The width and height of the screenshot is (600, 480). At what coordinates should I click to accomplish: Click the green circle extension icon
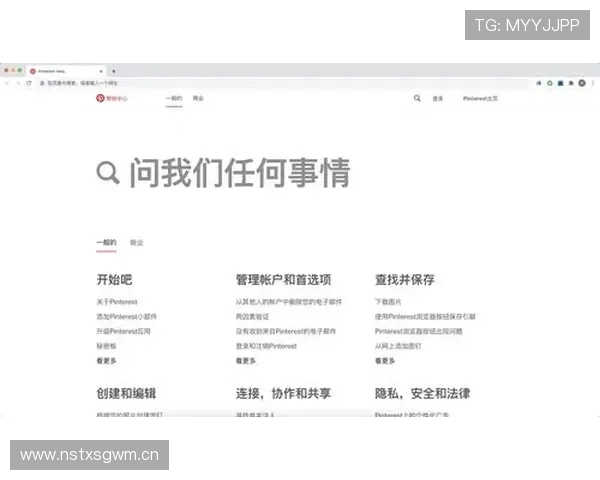[550, 83]
